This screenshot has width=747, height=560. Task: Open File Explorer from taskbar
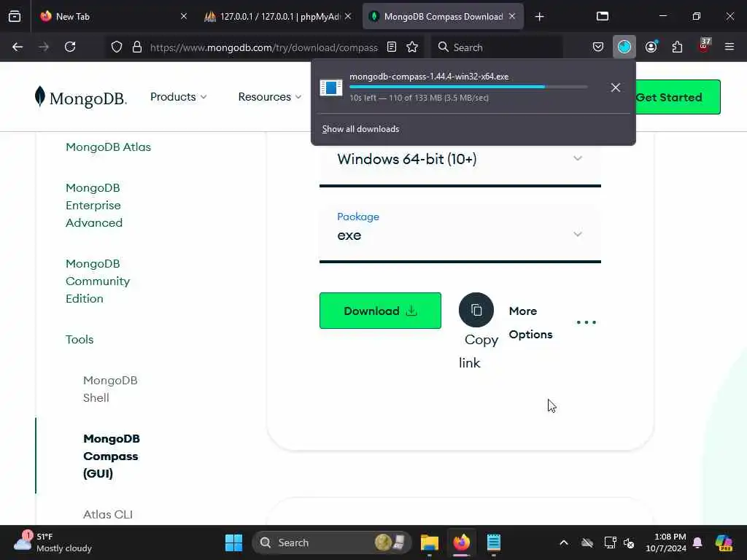[429, 542]
